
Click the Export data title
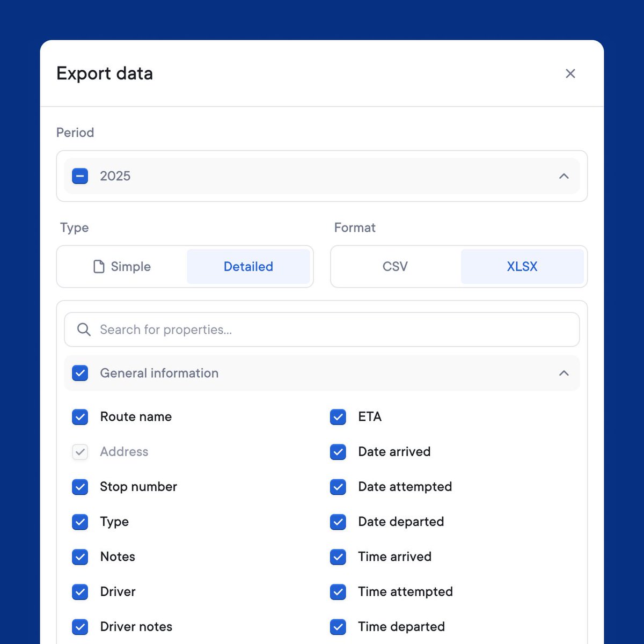[105, 74]
